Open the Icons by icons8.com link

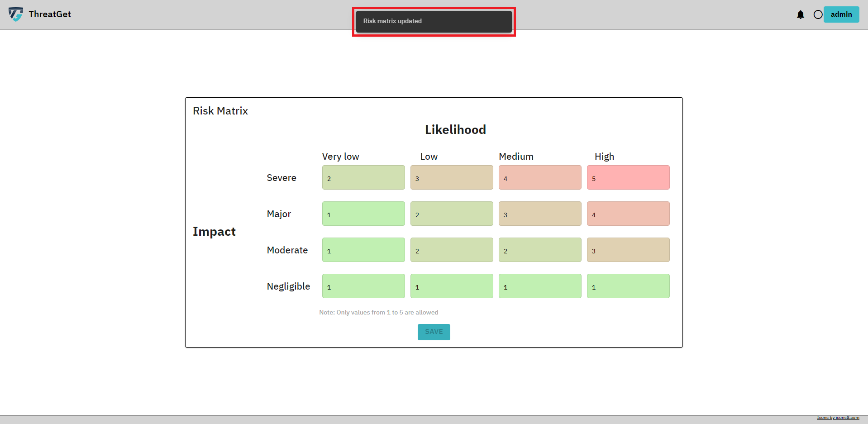pyautogui.click(x=838, y=418)
